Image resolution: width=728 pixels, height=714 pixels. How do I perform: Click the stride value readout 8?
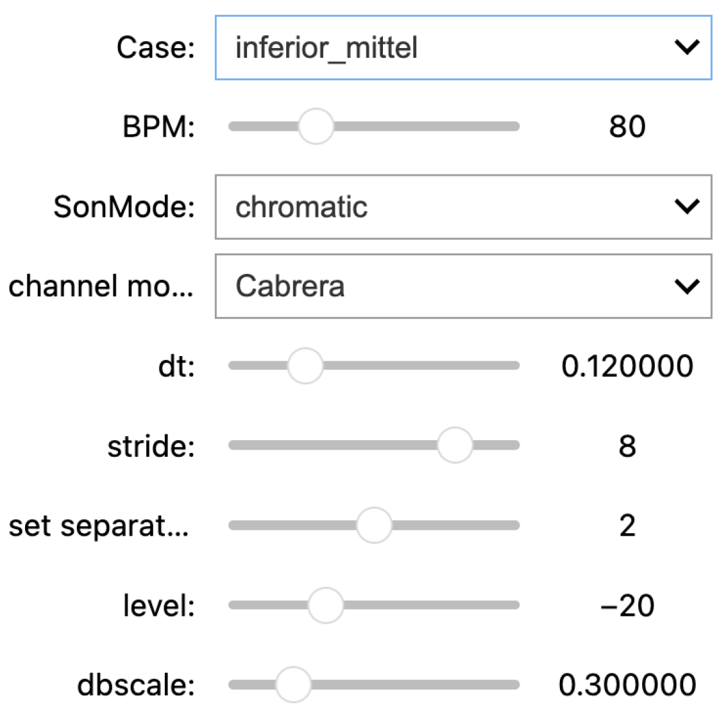click(627, 446)
